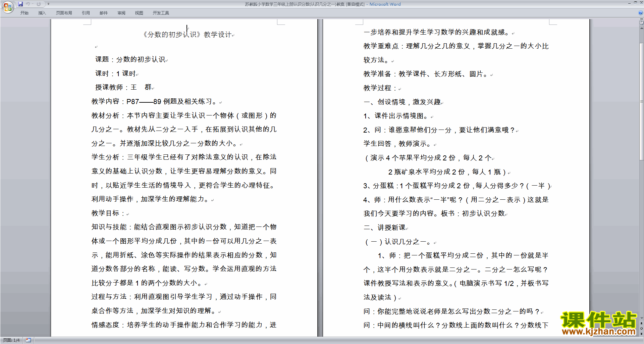Restore down the Word window
644x344 pixels.
pos(635,3)
